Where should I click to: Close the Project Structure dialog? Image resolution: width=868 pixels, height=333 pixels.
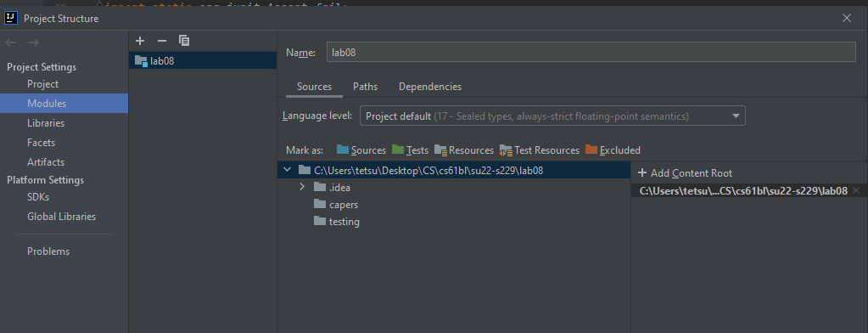point(847,19)
